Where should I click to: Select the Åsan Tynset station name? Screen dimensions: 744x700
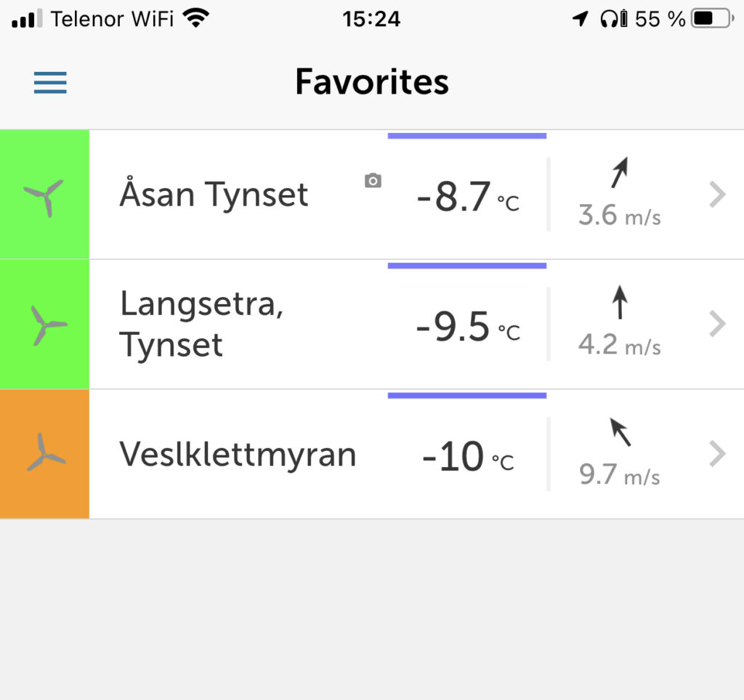(x=214, y=193)
